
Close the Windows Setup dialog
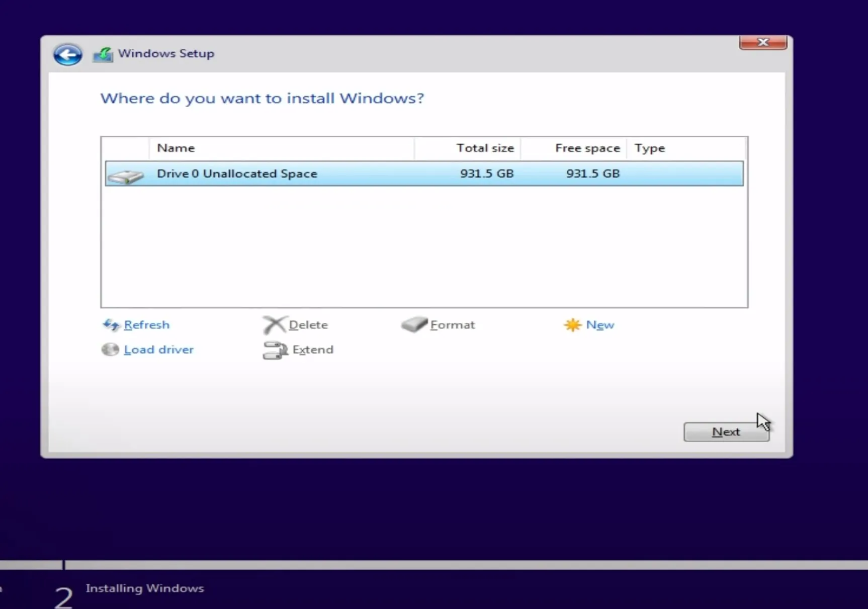pos(762,43)
